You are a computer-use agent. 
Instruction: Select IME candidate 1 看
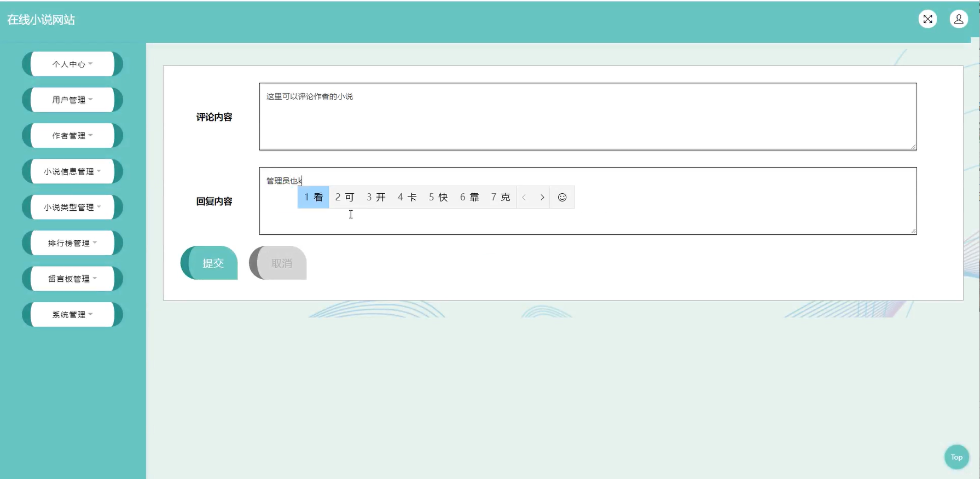[x=314, y=197]
